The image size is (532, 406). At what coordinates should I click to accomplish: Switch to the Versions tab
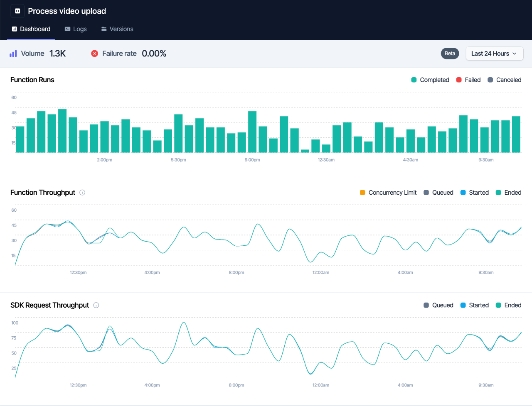(x=117, y=29)
